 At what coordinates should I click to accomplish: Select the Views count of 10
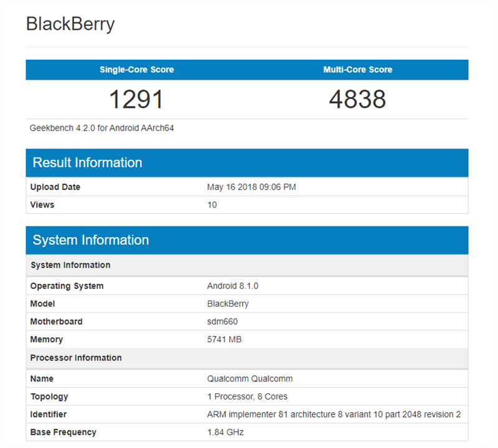pos(212,204)
